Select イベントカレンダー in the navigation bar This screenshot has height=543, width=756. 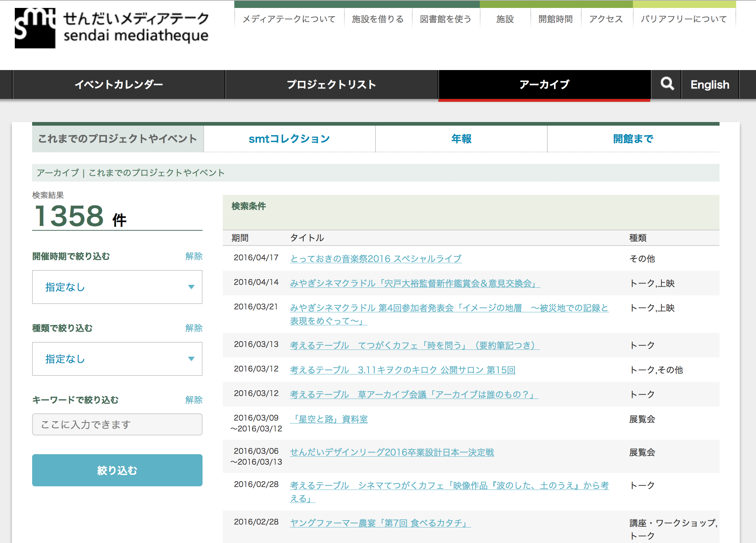pyautogui.click(x=119, y=84)
